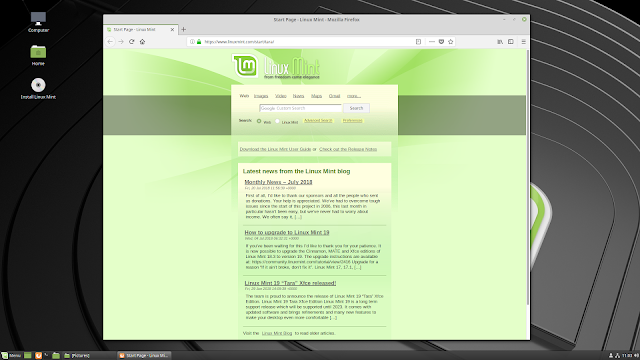
Task: Open the Home folder desktop icon
Action: click(38, 55)
